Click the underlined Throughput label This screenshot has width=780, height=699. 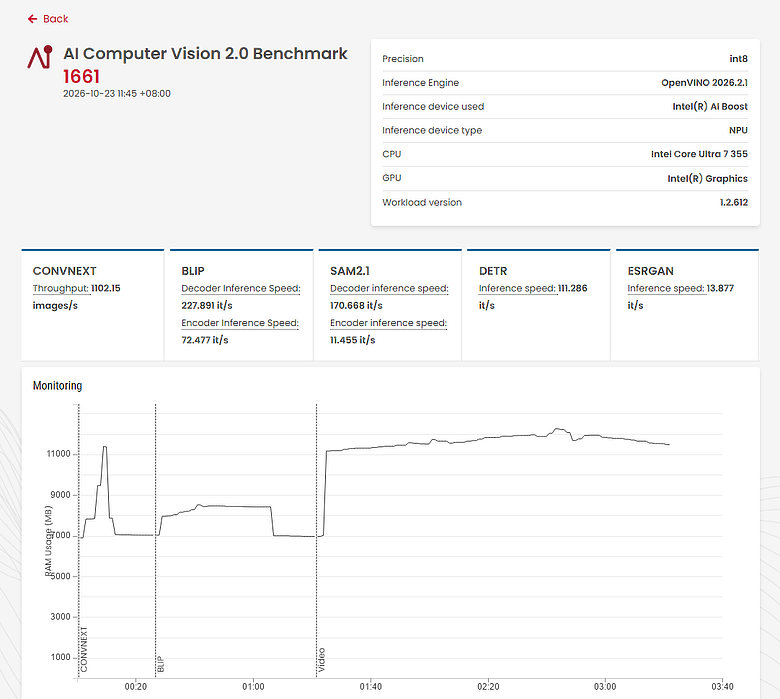(x=61, y=289)
